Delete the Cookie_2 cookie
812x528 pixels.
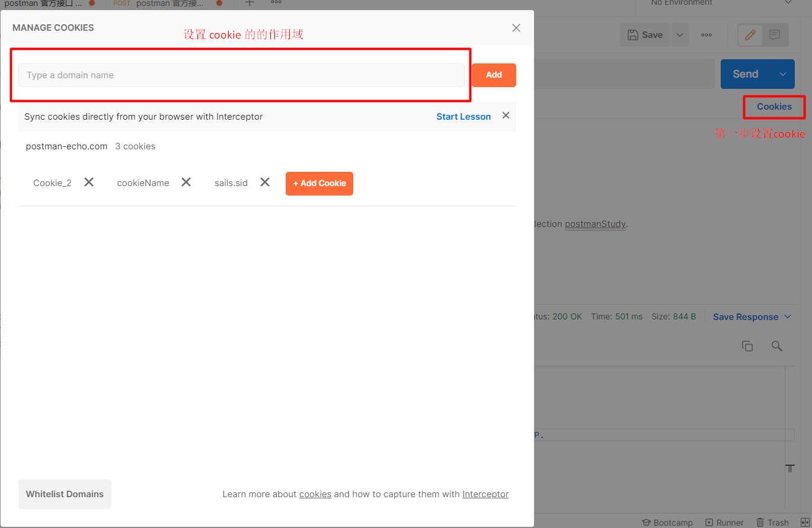(x=89, y=182)
